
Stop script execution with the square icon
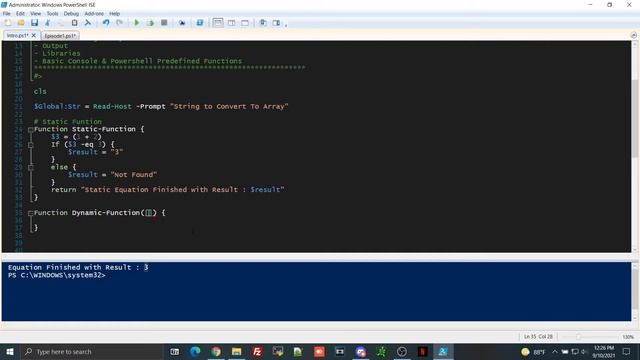tap(164, 23)
